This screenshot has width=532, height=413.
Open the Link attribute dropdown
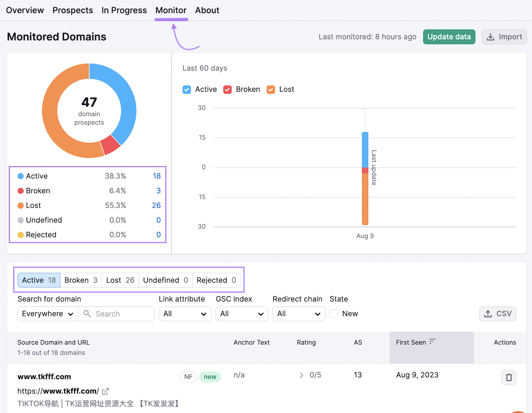[x=185, y=314]
